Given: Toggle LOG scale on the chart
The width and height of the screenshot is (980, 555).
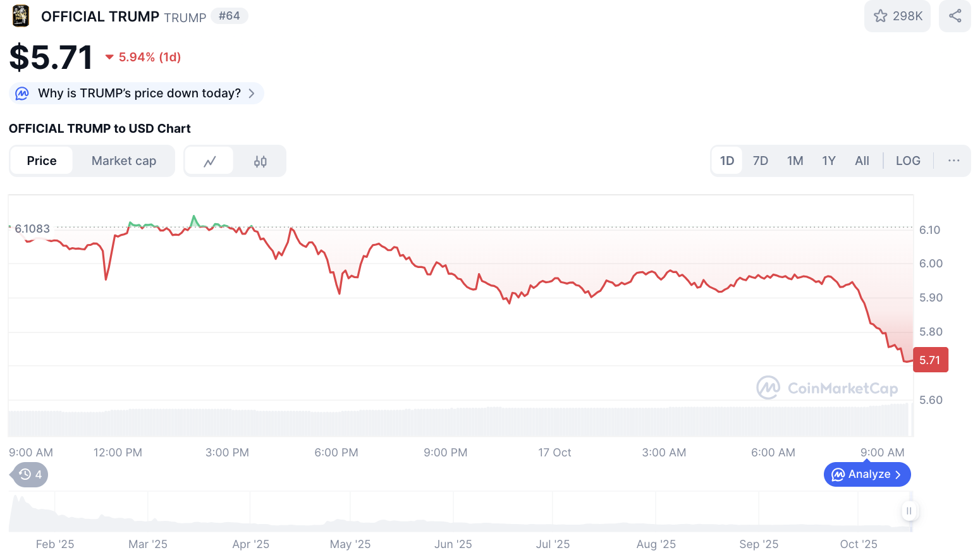Looking at the screenshot, I should (x=907, y=161).
